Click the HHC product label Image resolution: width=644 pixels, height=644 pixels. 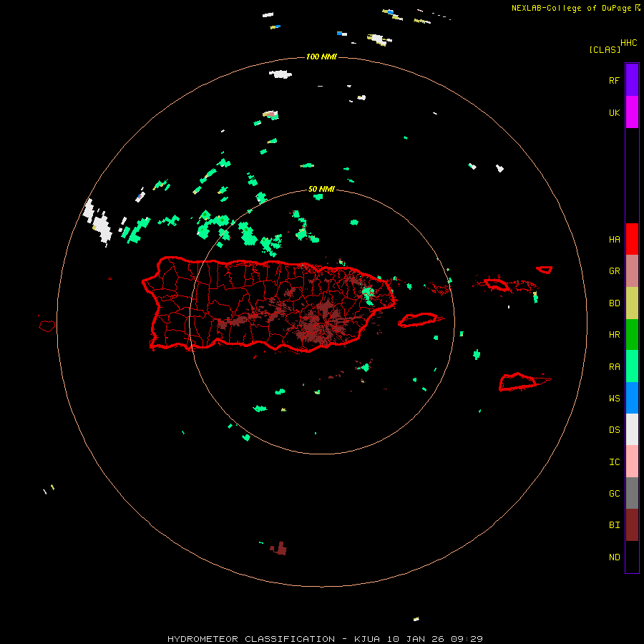[628, 43]
